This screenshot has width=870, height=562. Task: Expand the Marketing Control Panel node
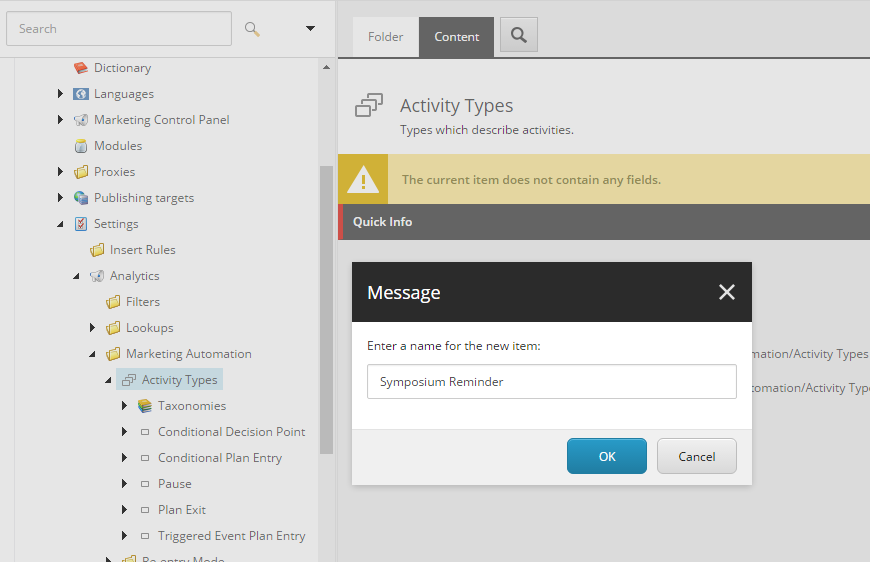click(60, 120)
